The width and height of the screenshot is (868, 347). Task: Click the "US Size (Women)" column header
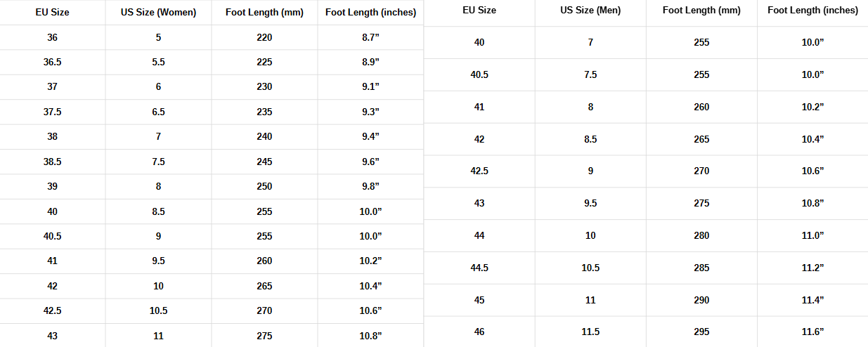tap(158, 12)
